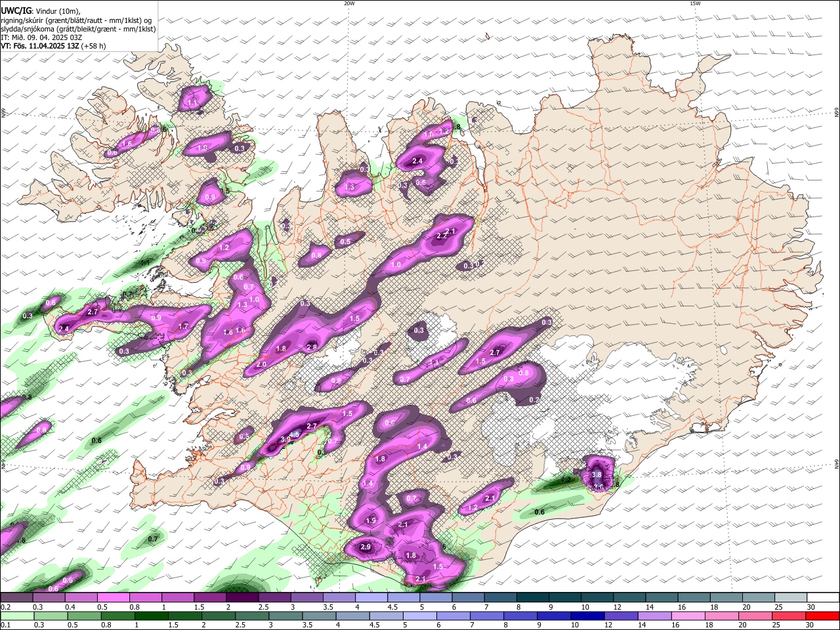Click the 3.8 snowfall value on the map
Image resolution: width=840 pixels, height=630 pixels.
597,474
